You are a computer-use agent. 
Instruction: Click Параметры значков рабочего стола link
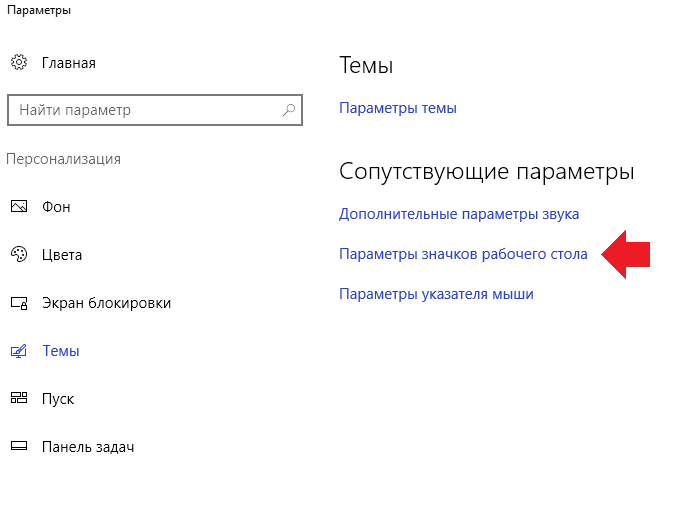click(463, 254)
